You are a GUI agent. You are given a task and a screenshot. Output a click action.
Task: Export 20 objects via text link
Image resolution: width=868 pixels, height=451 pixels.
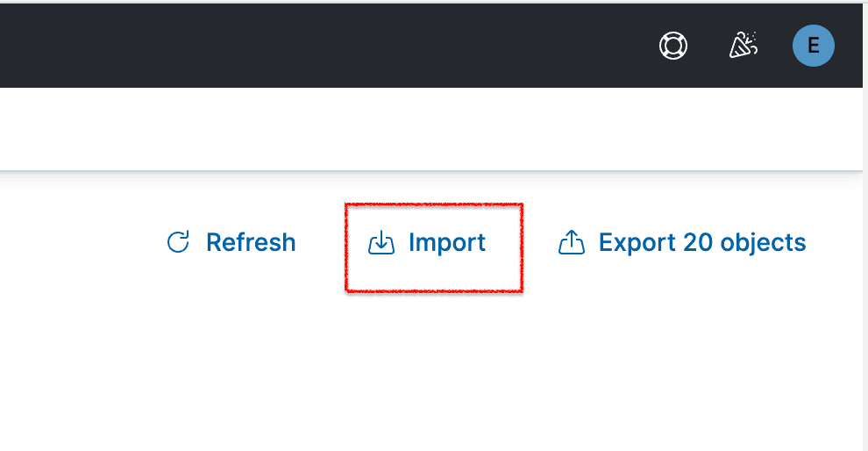701,242
